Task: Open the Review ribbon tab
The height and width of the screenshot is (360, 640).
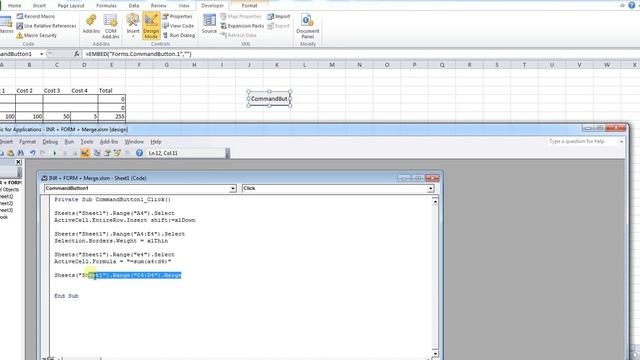Action: coord(158,6)
